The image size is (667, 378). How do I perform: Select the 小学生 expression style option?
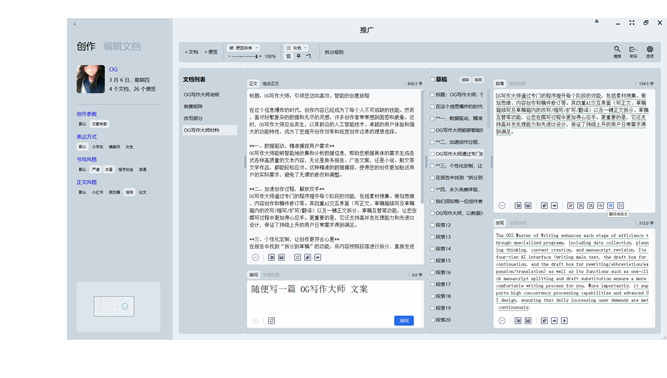pyautogui.click(x=97, y=147)
